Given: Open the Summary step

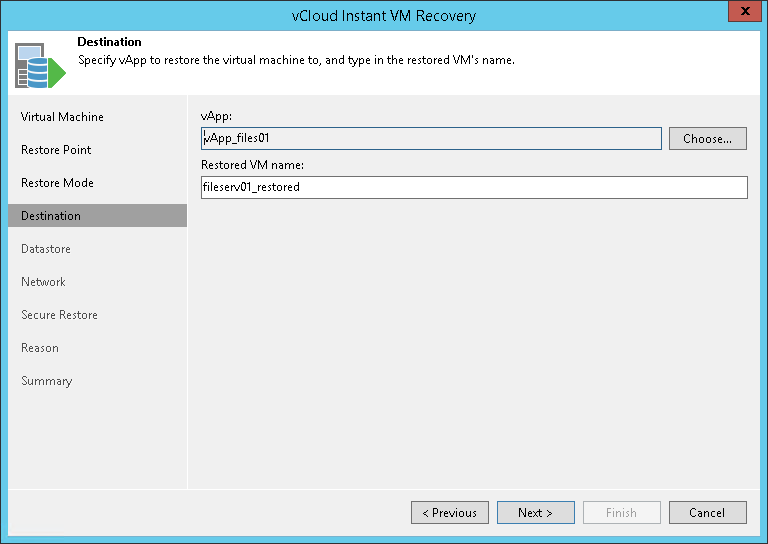Looking at the screenshot, I should click(46, 381).
